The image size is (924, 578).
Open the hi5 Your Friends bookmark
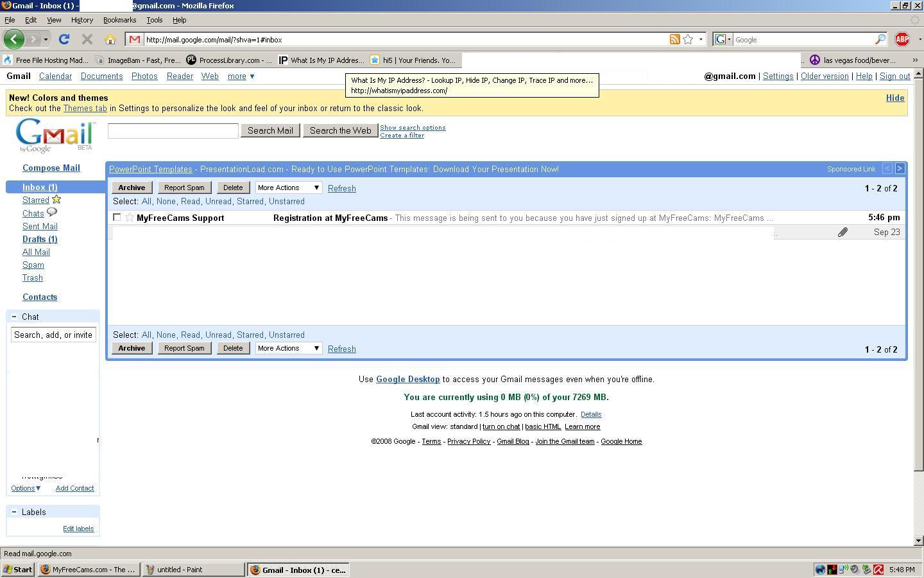[413, 60]
